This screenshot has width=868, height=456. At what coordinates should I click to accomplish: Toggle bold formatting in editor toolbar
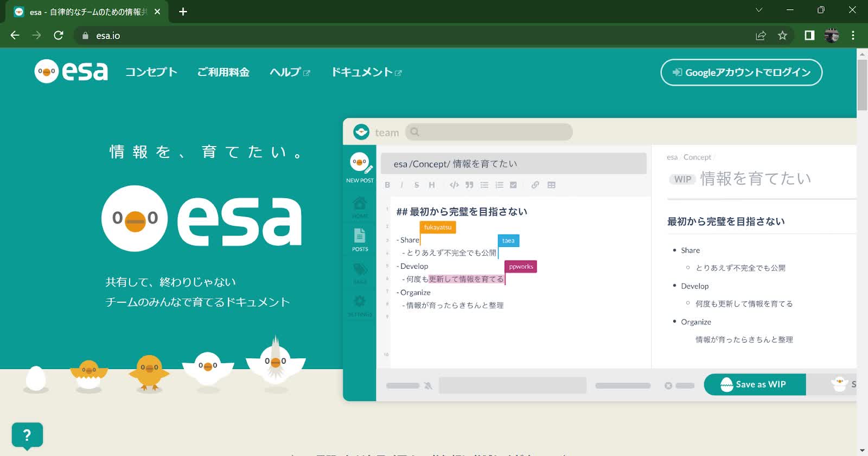point(387,185)
